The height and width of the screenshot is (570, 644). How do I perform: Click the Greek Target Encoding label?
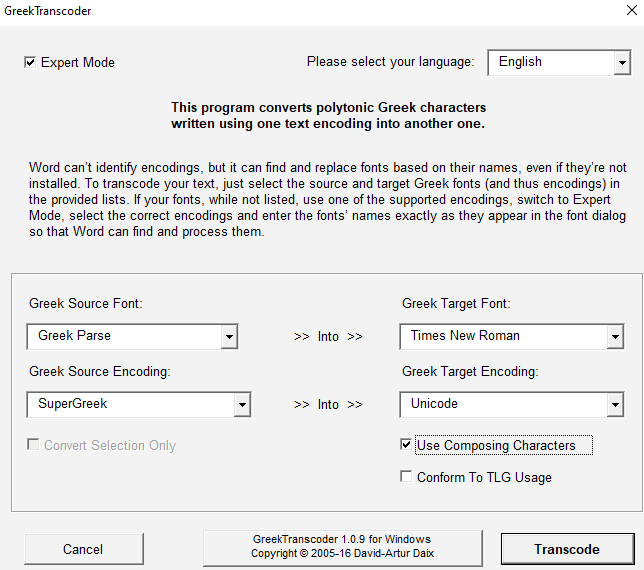pos(470,372)
